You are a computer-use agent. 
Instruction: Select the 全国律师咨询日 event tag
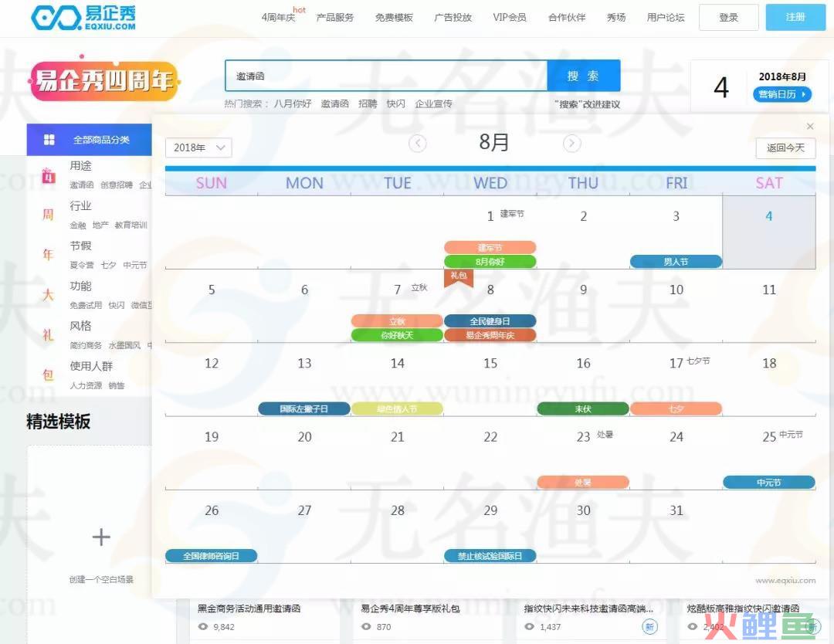click(x=211, y=556)
